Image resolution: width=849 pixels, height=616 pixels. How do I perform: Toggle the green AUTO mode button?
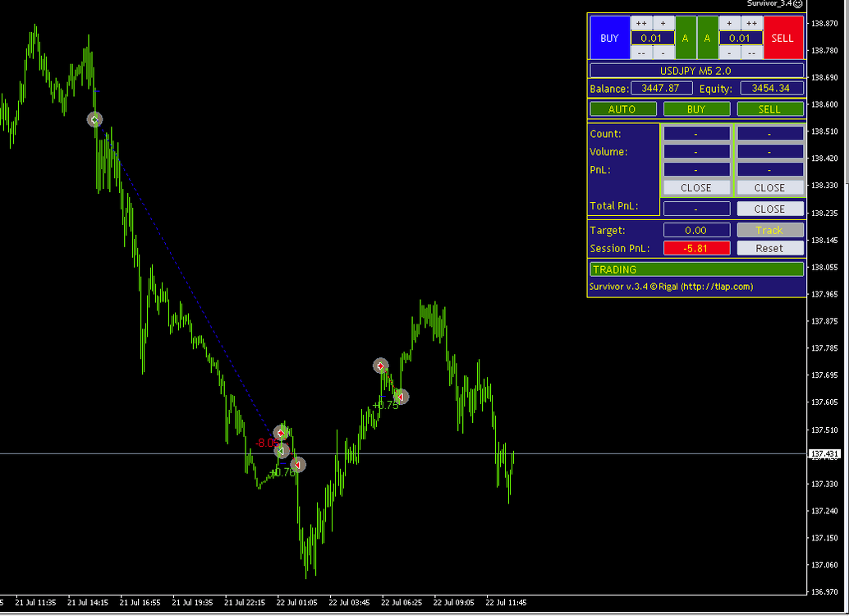622,109
